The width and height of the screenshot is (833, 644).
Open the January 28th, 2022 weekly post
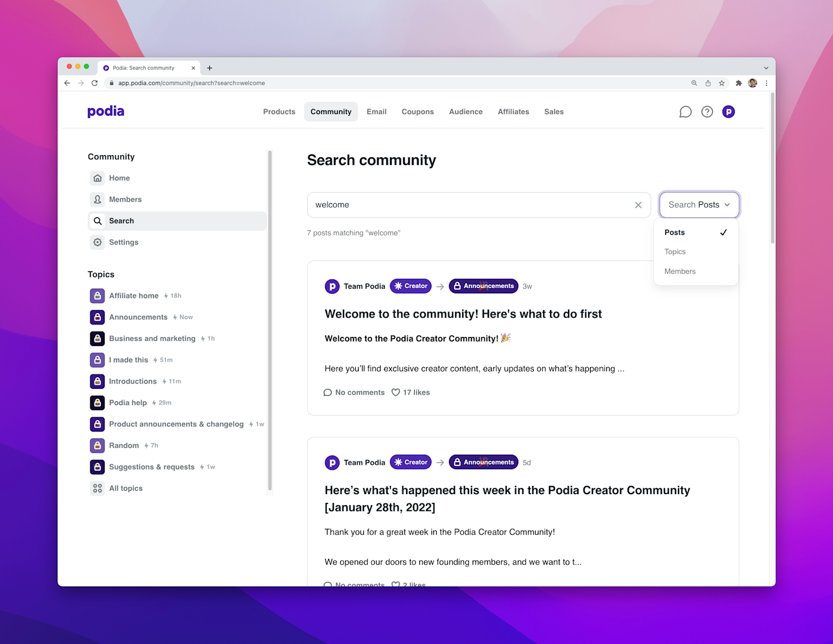507,499
